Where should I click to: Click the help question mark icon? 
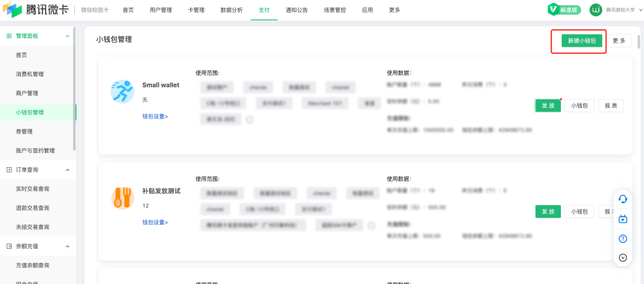[x=622, y=239]
